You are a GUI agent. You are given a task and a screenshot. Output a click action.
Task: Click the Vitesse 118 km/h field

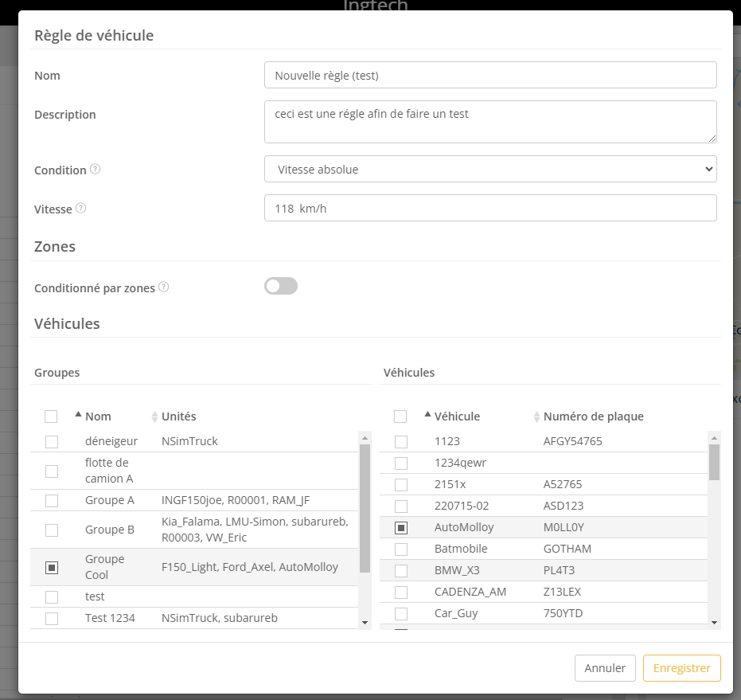pos(490,208)
